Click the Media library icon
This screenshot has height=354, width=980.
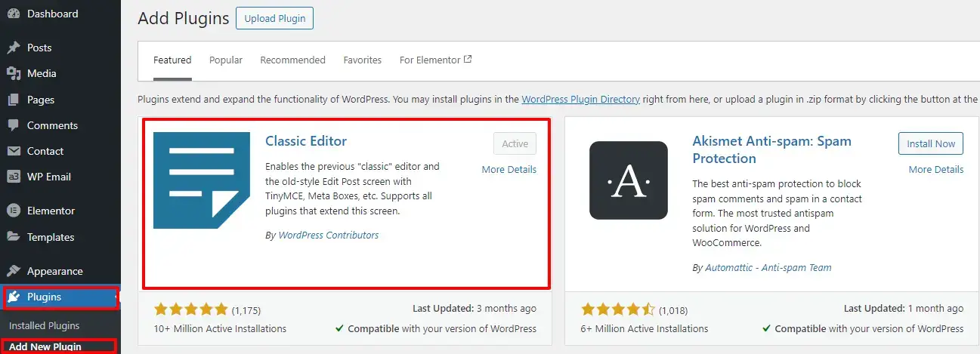pyautogui.click(x=13, y=73)
